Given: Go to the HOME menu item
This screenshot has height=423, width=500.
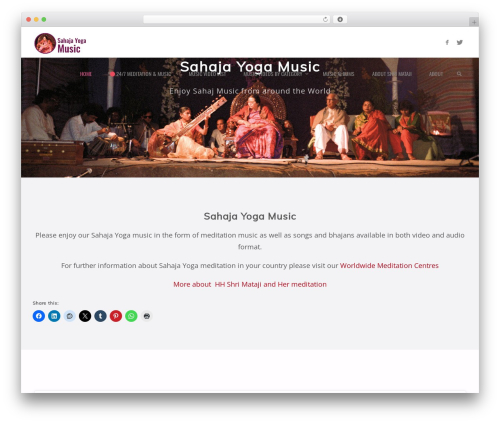Looking at the screenshot, I should tap(86, 74).
